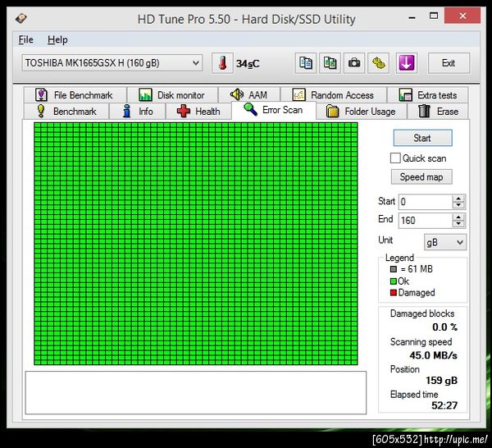This screenshot has width=492, height=448.
Task: Copy info to clipboard icon
Action: [x=306, y=63]
